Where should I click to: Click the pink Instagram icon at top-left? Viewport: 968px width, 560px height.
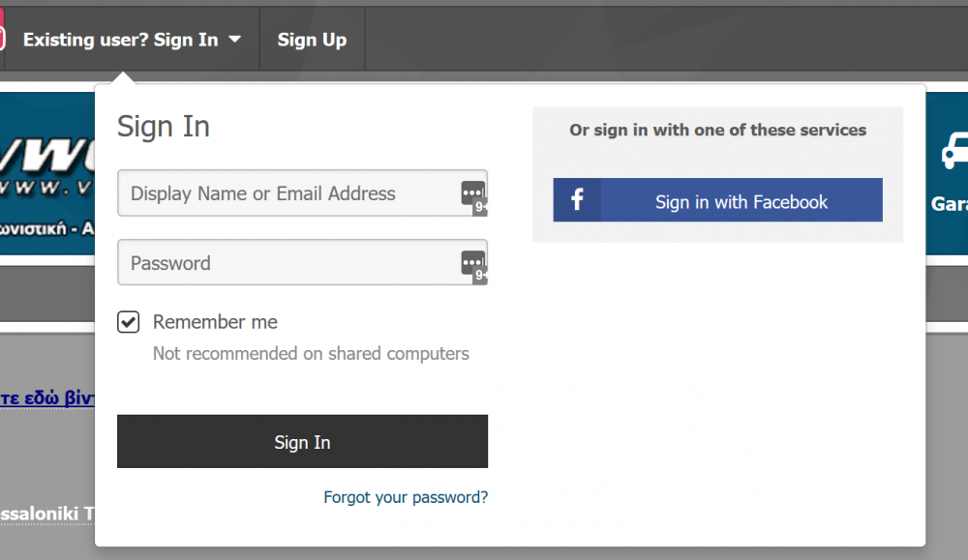(2, 39)
